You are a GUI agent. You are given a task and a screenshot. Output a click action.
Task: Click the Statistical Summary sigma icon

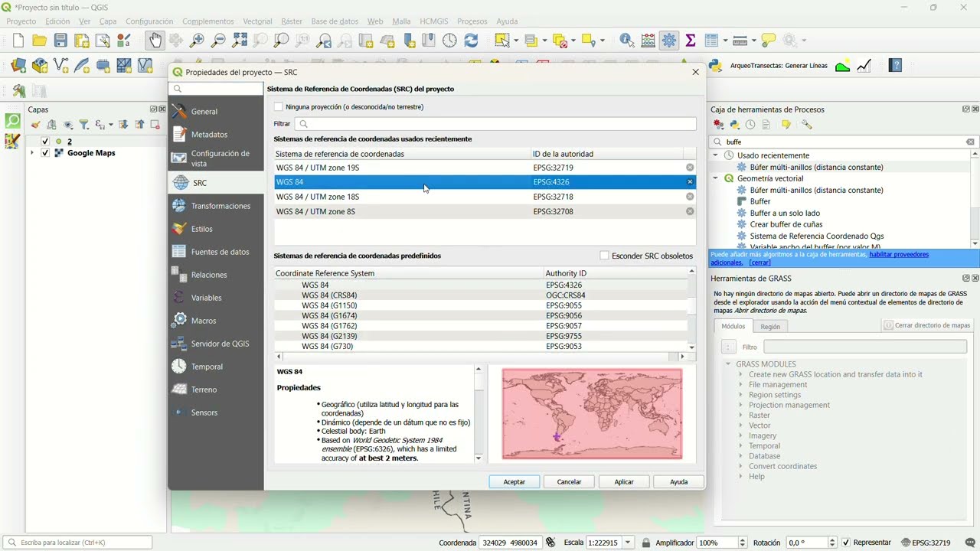pos(691,41)
